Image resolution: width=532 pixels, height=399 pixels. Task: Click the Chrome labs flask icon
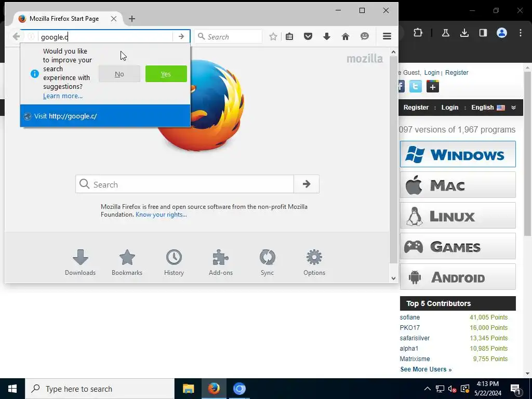(x=446, y=33)
